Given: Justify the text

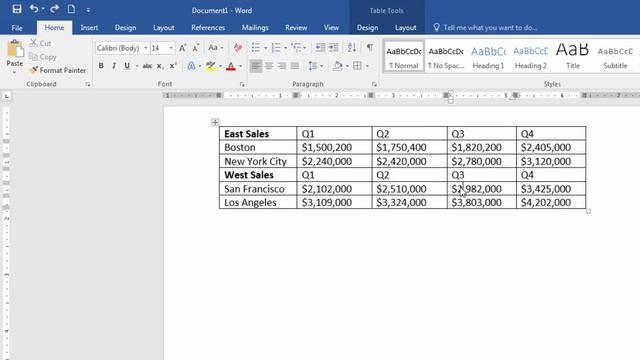Looking at the screenshot, I should point(295,66).
